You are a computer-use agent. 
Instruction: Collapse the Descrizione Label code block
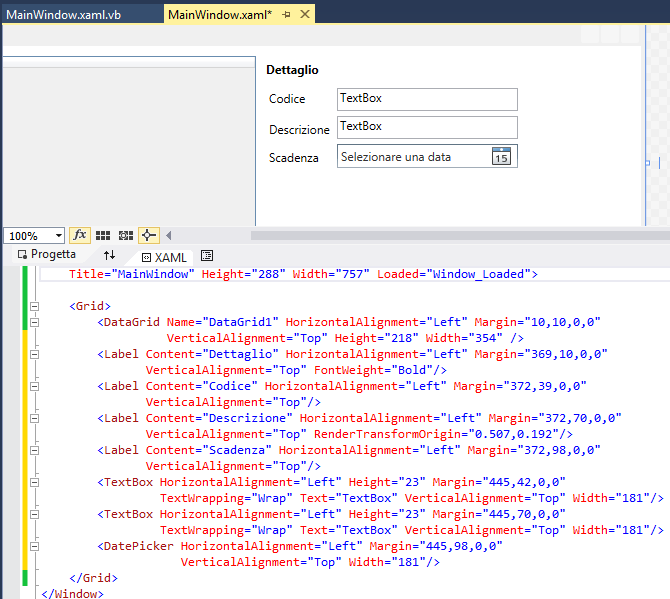[35, 418]
